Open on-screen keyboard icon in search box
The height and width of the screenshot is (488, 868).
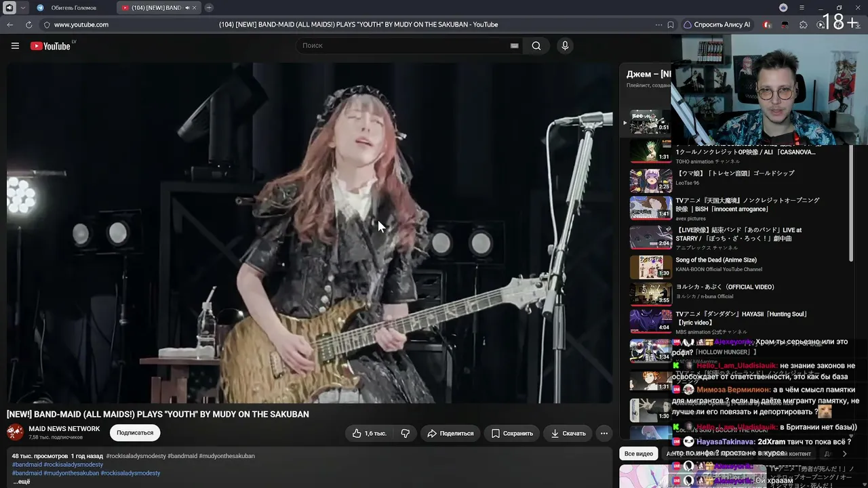click(x=514, y=45)
